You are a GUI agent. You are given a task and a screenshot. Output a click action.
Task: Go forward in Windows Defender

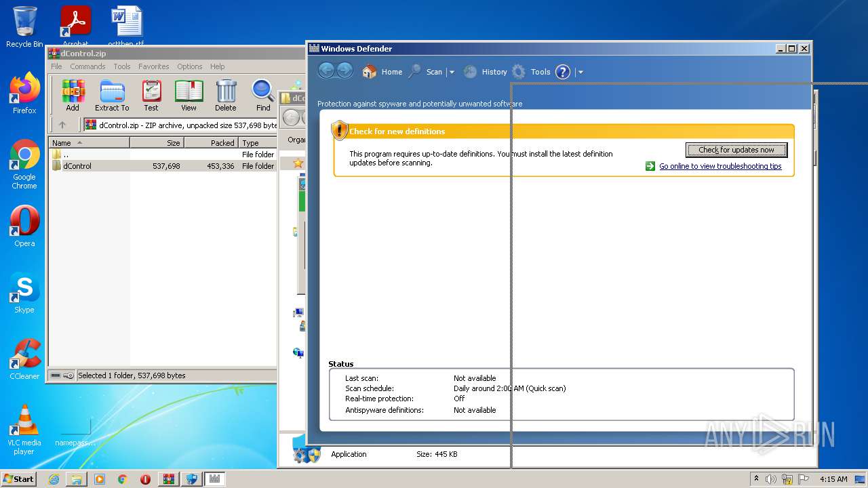(344, 70)
